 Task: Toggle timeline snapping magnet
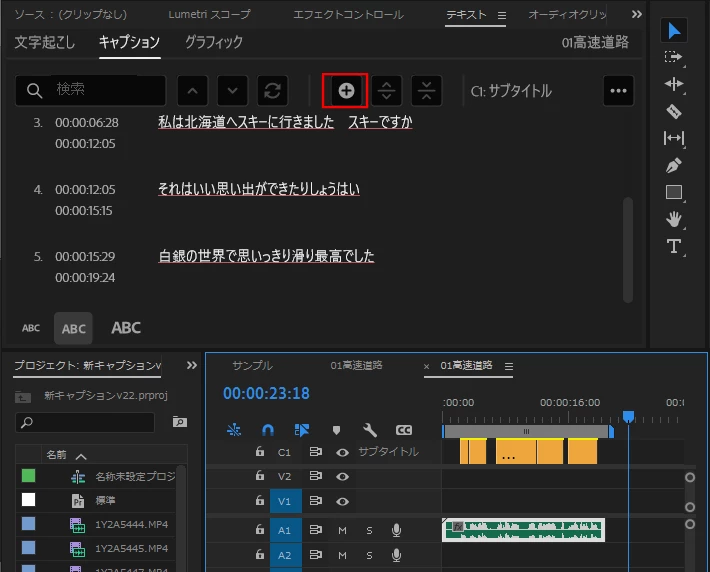click(x=268, y=430)
